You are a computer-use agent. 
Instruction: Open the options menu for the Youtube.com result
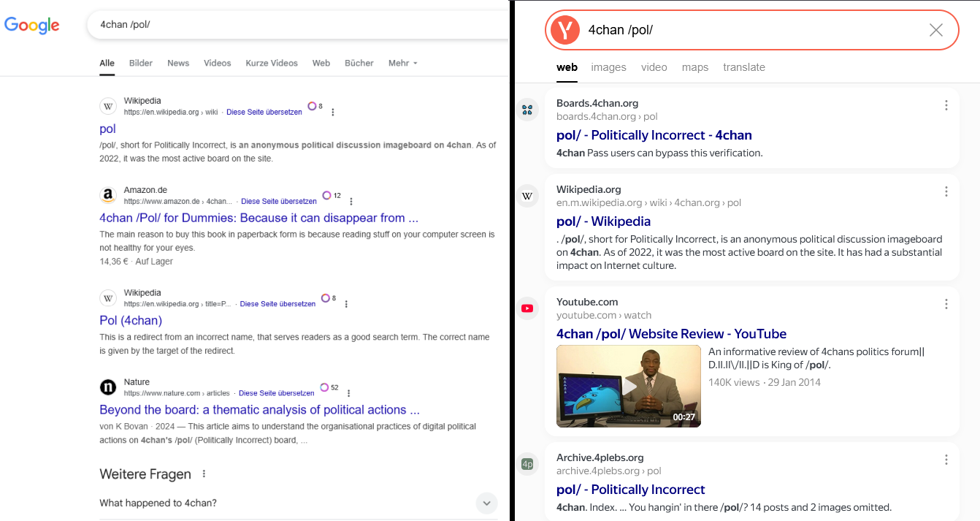point(946,304)
